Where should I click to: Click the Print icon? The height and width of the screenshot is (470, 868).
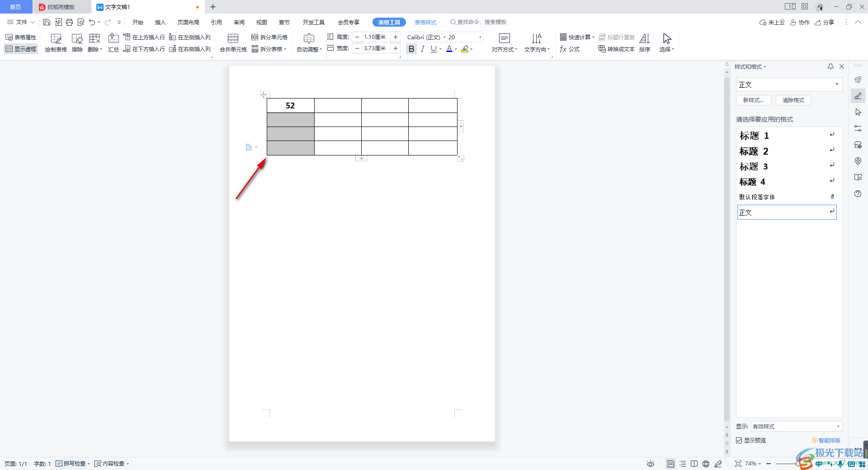click(x=69, y=22)
